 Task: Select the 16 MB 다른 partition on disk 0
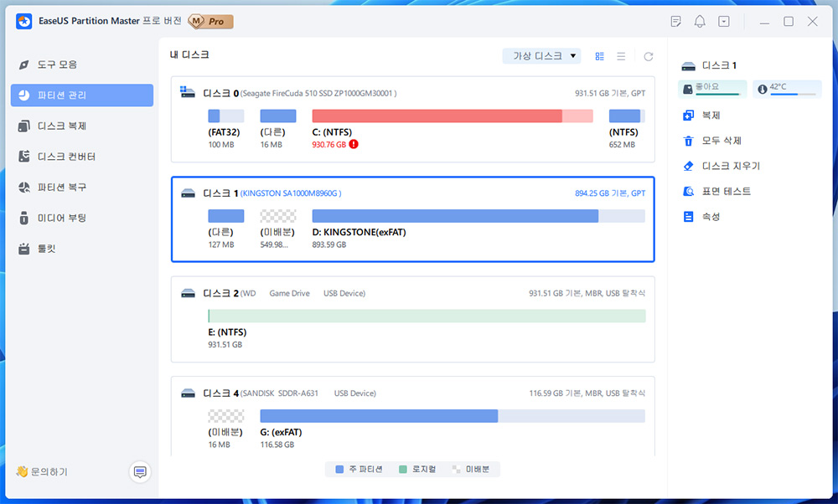pyautogui.click(x=278, y=116)
